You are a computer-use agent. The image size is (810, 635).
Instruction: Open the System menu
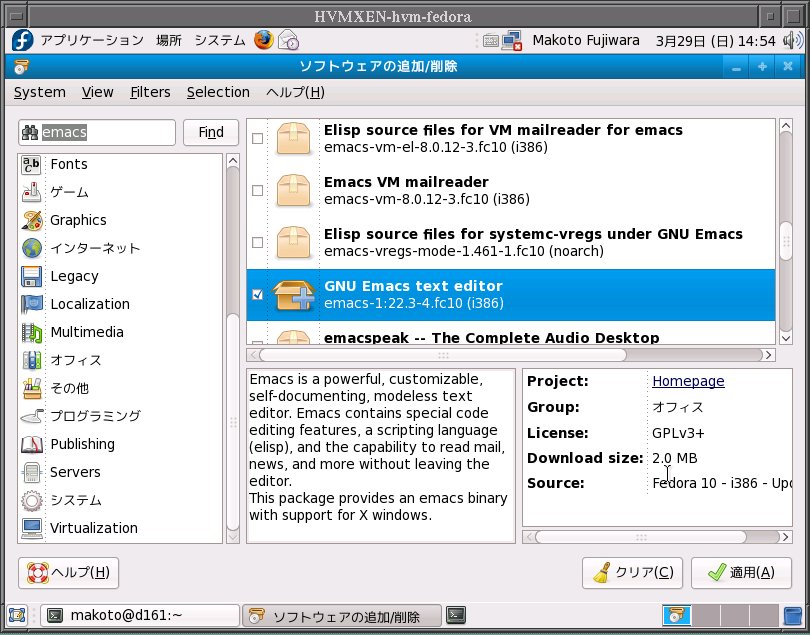[x=40, y=92]
